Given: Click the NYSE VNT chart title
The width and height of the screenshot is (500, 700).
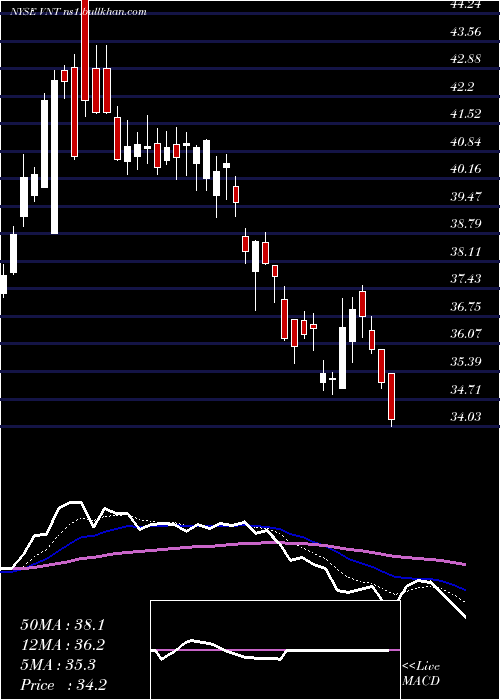Looking at the screenshot, I should point(79,12).
